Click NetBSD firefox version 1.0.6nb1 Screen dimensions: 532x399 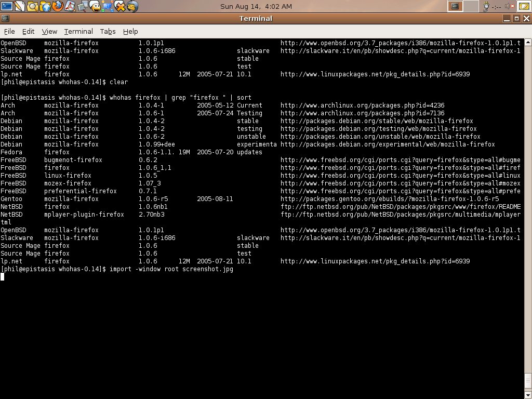(x=153, y=207)
